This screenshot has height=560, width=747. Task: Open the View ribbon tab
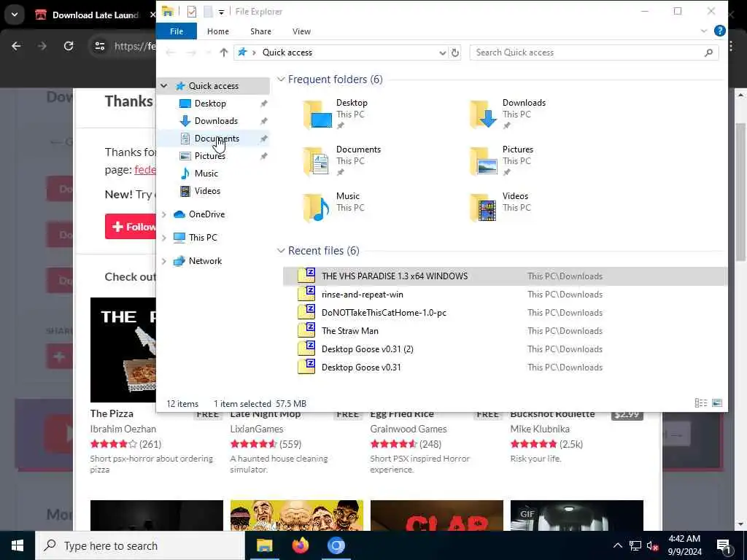pos(301,31)
